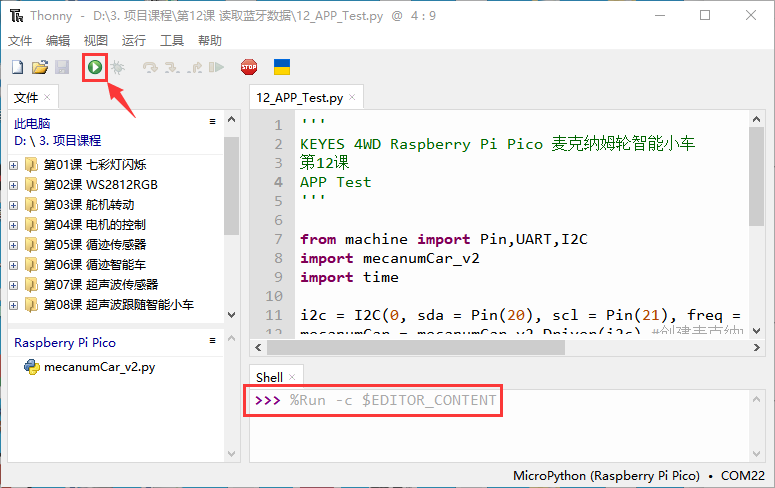
Task: Close the 文件 panel tab
Action: 47,97
